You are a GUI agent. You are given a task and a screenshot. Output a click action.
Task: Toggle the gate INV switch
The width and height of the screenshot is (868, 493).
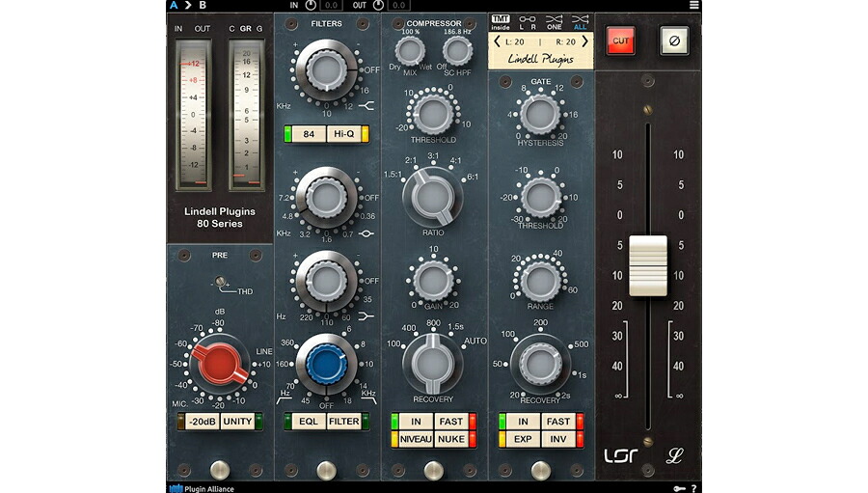coord(558,439)
